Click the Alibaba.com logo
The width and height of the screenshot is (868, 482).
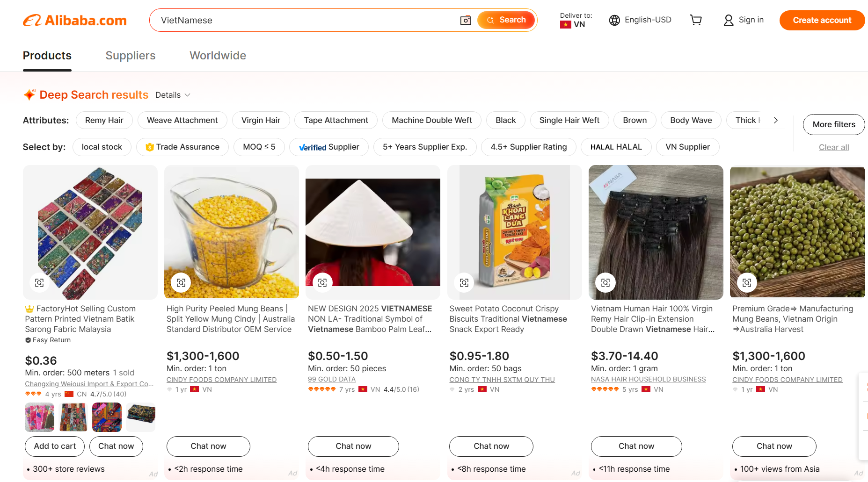coord(75,20)
